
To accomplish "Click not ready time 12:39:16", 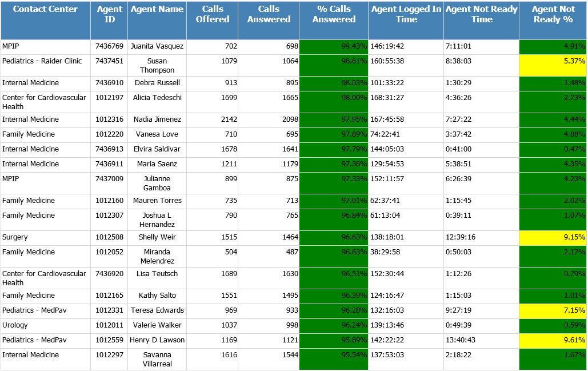I will coord(482,237).
